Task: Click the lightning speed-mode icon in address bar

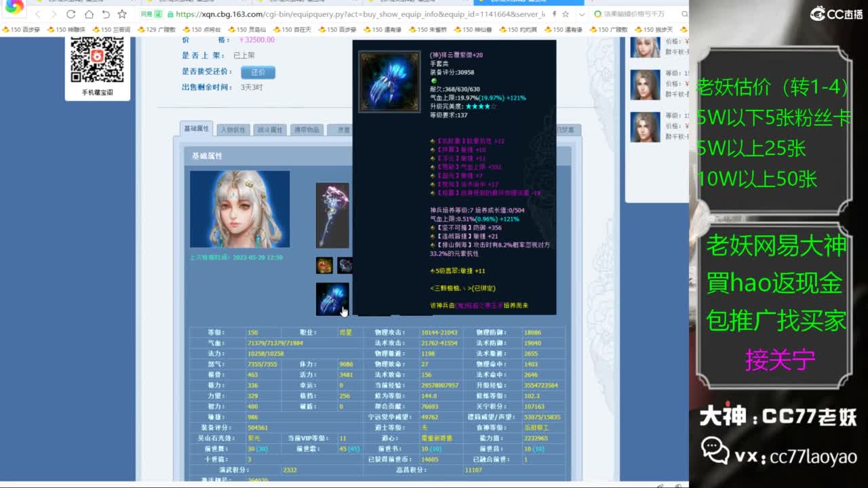Action: tap(555, 14)
